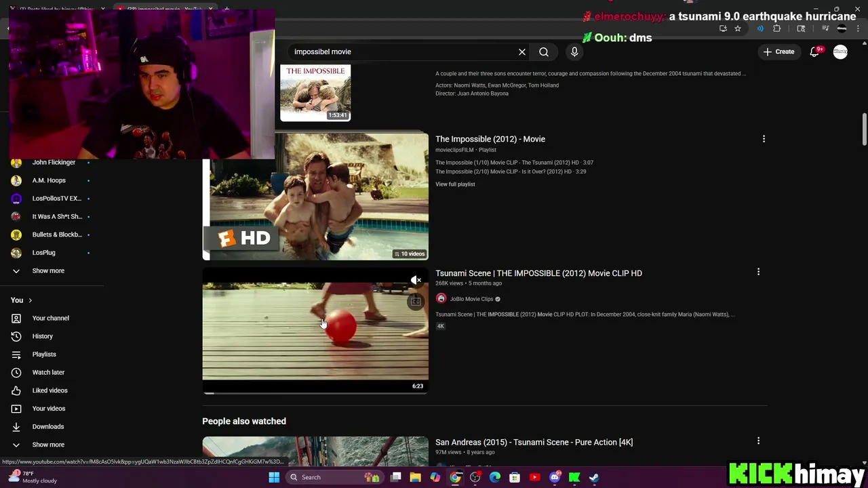This screenshot has width=868, height=488.
Task: Click the JoBlo Movie Clips channel avatar
Action: coord(441,299)
